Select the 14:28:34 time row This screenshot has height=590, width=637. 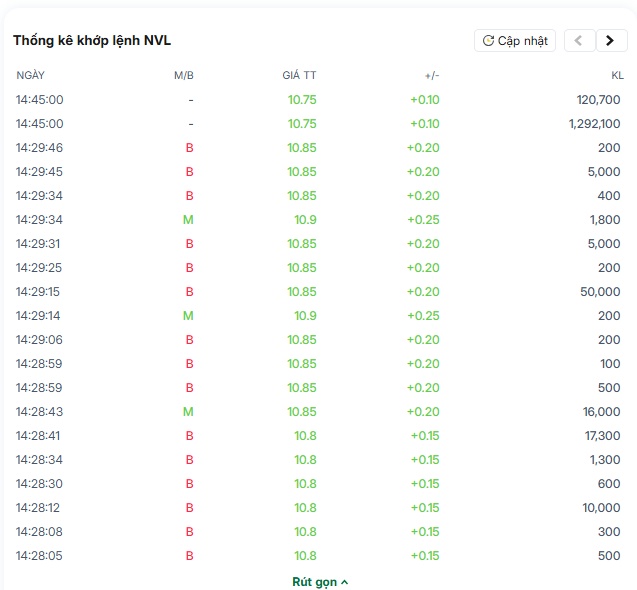(318, 459)
